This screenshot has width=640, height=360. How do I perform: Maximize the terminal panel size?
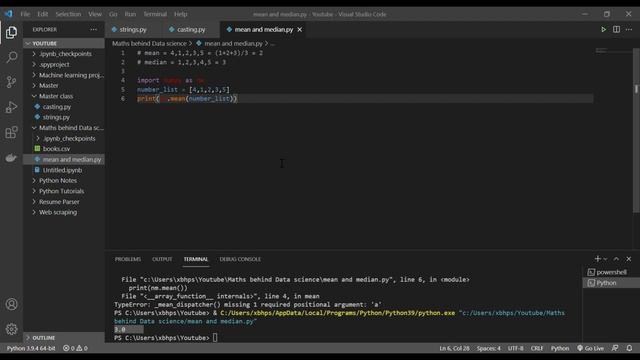click(616, 259)
